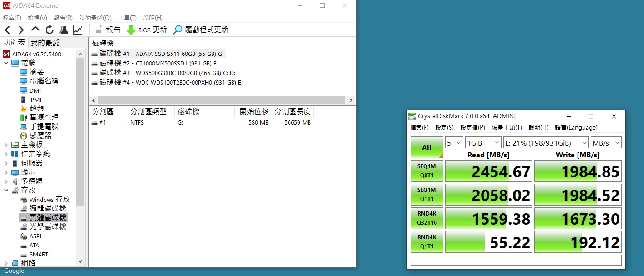644x276 pixels.
Task: Expand the 作業系統 tree node
Action: tap(6, 154)
